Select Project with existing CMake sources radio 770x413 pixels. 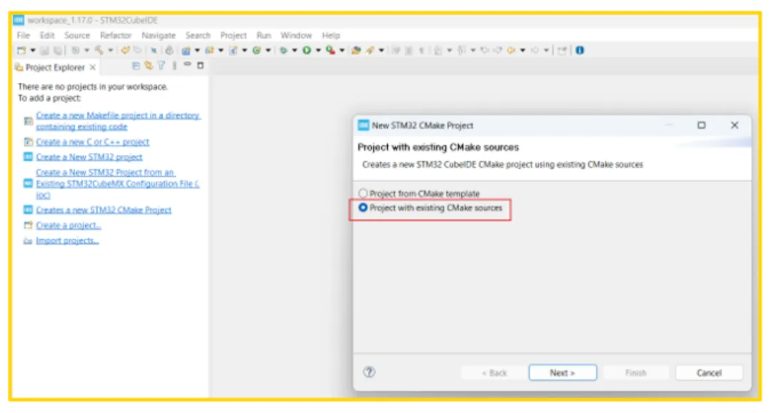coord(363,208)
